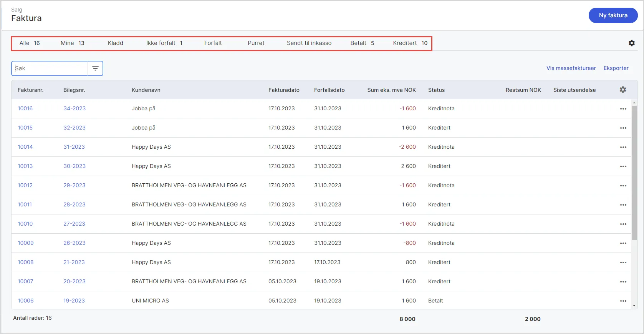This screenshot has height=334, width=644.
Task: Switch to the Betalt tab
Action: (362, 43)
